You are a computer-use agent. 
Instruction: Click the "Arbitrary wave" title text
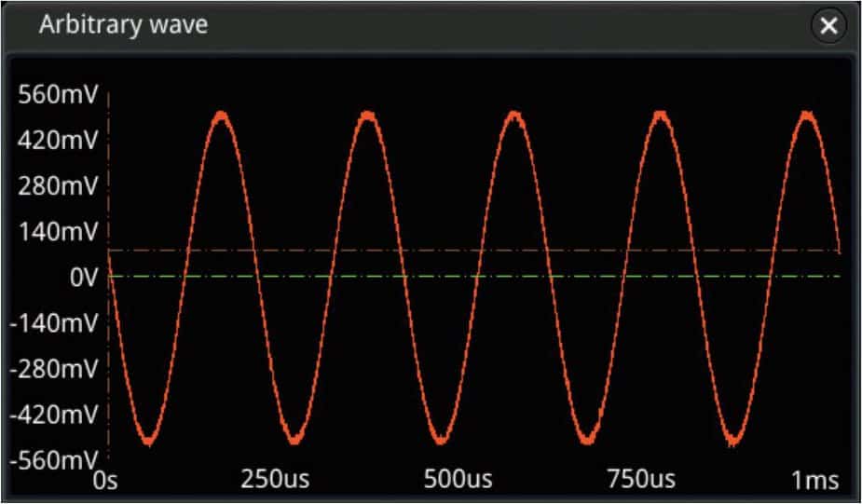pyautogui.click(x=124, y=25)
